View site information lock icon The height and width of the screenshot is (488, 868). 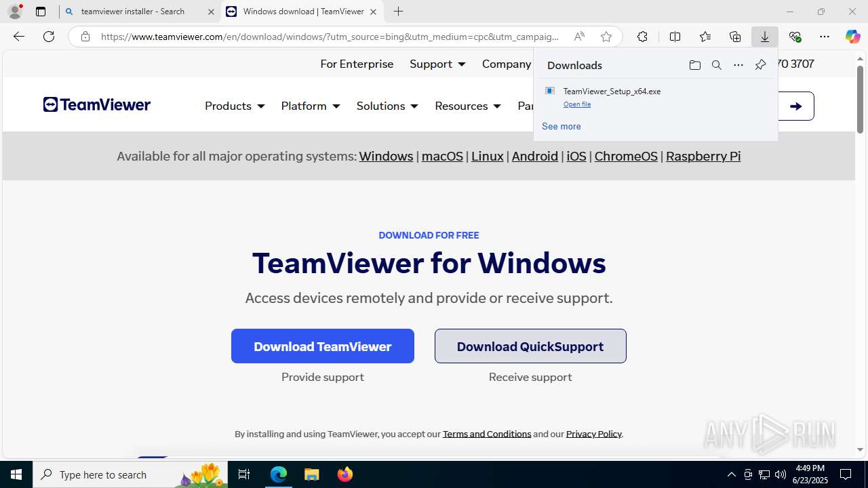pos(85,37)
